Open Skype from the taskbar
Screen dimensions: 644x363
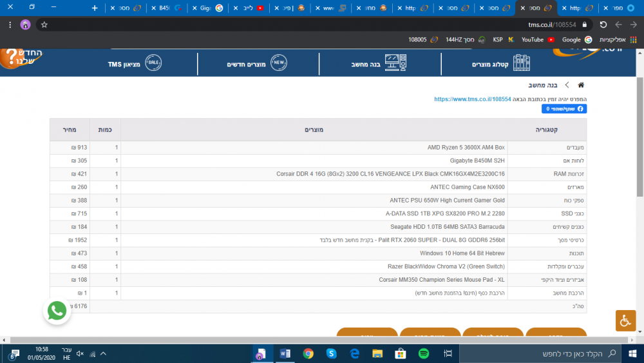331,353
